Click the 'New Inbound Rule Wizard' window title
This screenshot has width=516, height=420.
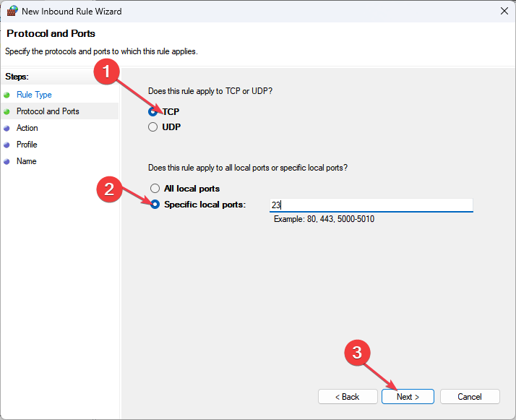[x=72, y=11]
